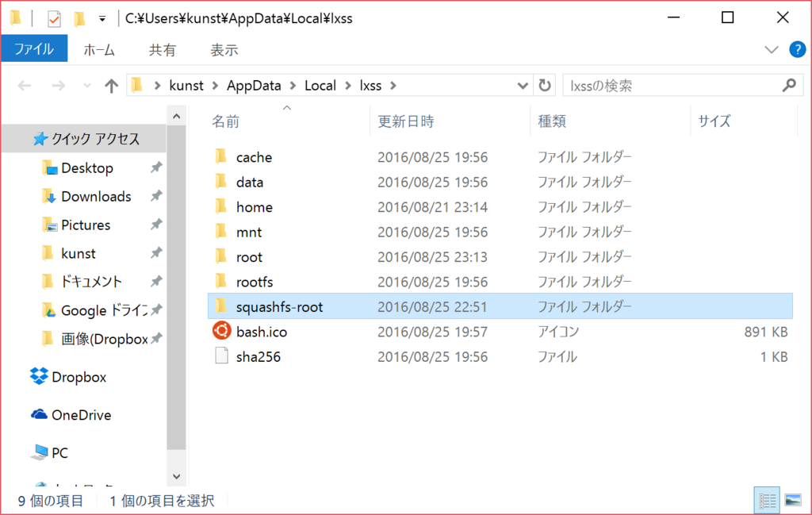Click the 2016/08/21 23:14 date for home

pyautogui.click(x=432, y=207)
